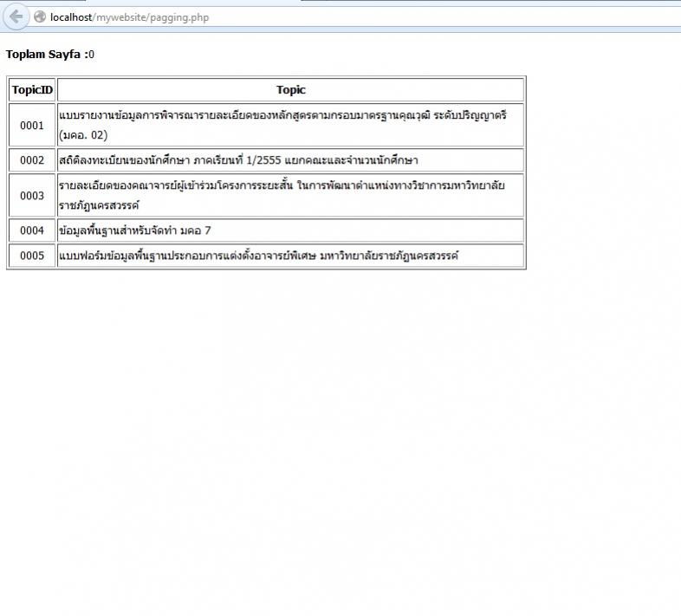The height and width of the screenshot is (616, 681).
Task: Click the topic text of row 0003
Action: tap(282, 196)
